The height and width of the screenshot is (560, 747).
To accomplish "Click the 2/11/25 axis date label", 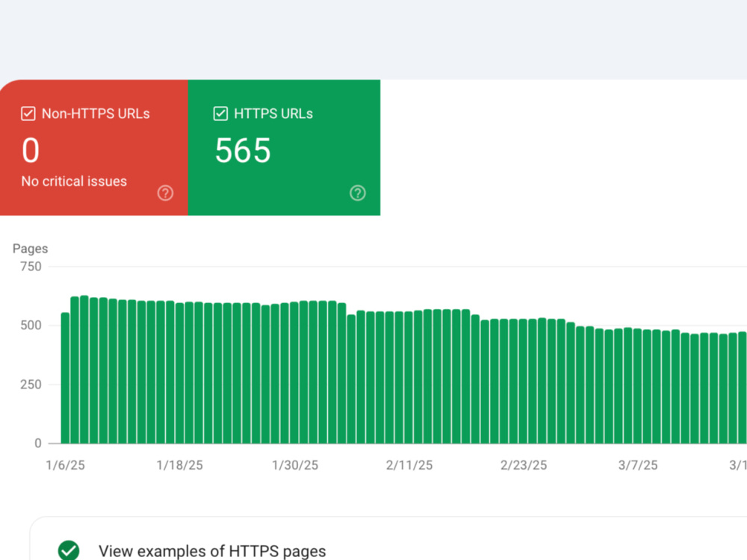I will pos(409,465).
